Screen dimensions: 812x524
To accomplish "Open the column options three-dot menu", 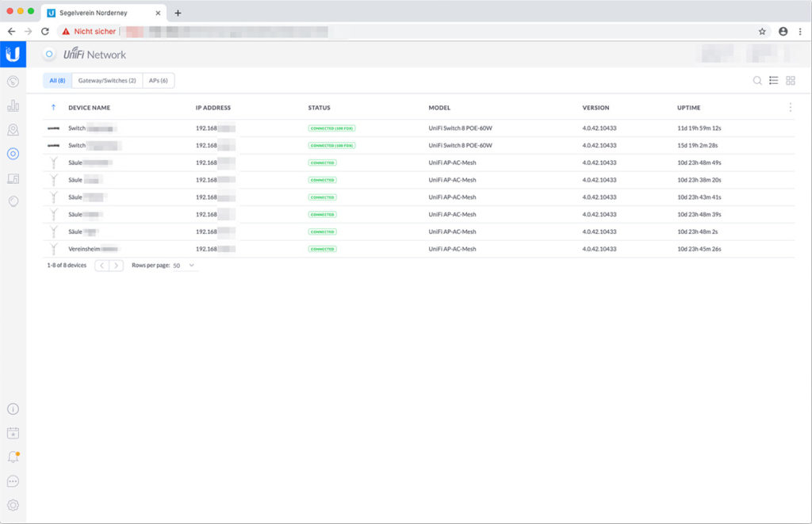I will [791, 107].
